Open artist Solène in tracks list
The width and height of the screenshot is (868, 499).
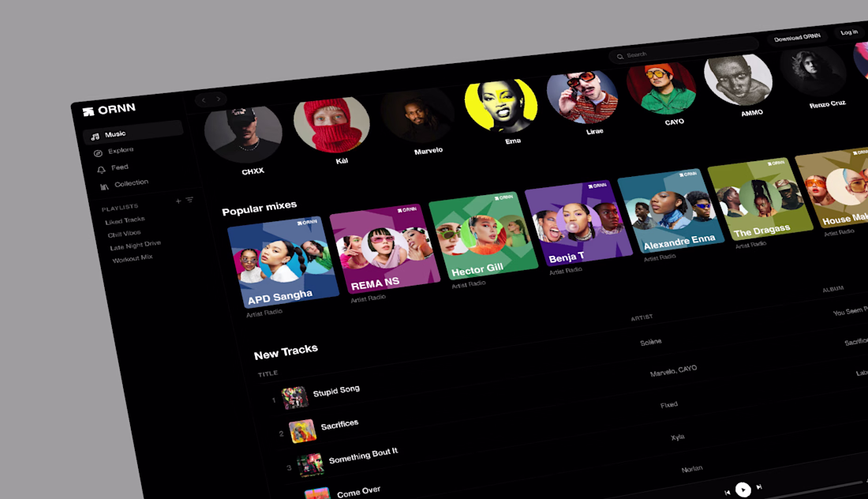click(650, 342)
